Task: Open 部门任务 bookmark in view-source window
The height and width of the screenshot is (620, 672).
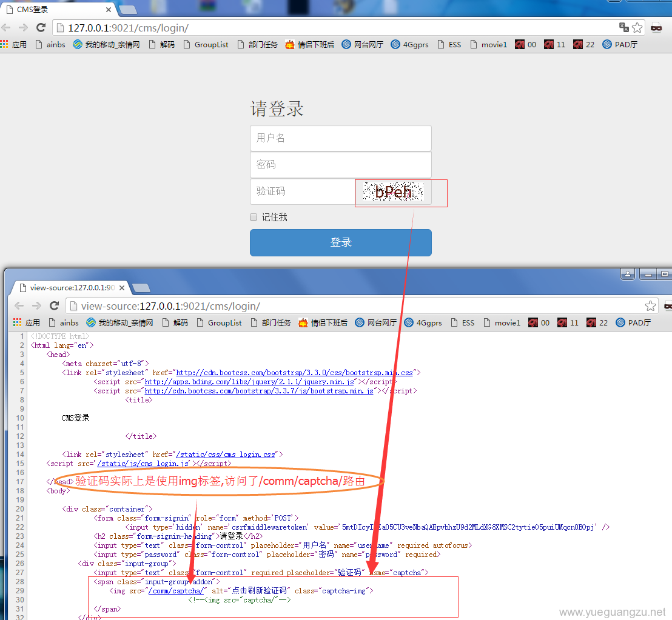Action: 271,322
